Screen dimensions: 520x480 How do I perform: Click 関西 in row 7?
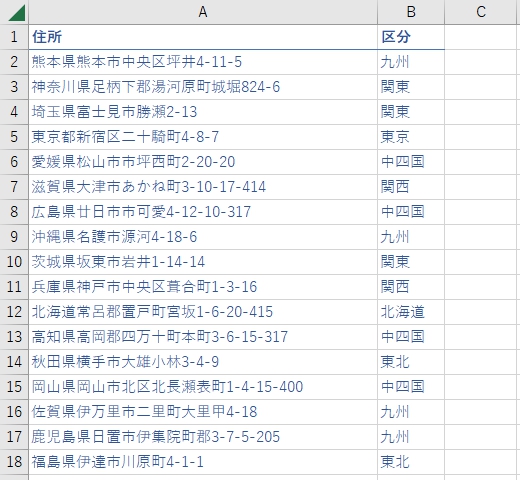point(411,187)
